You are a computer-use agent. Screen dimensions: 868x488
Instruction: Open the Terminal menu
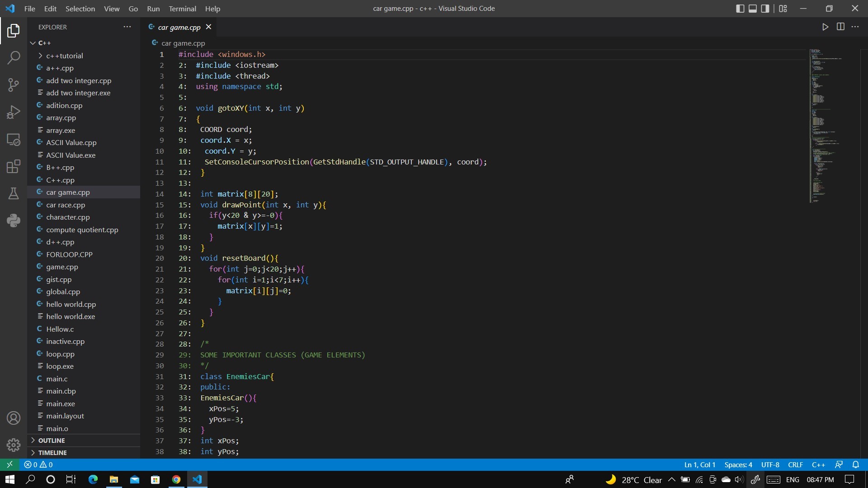pyautogui.click(x=182, y=9)
